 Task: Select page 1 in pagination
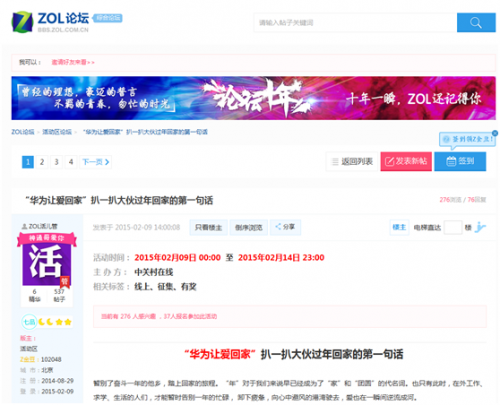pos(28,162)
